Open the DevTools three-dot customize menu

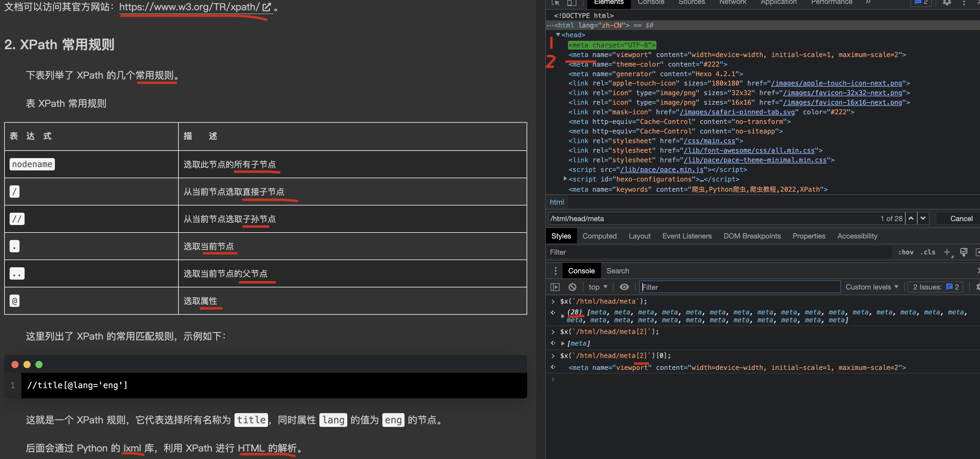click(x=964, y=3)
